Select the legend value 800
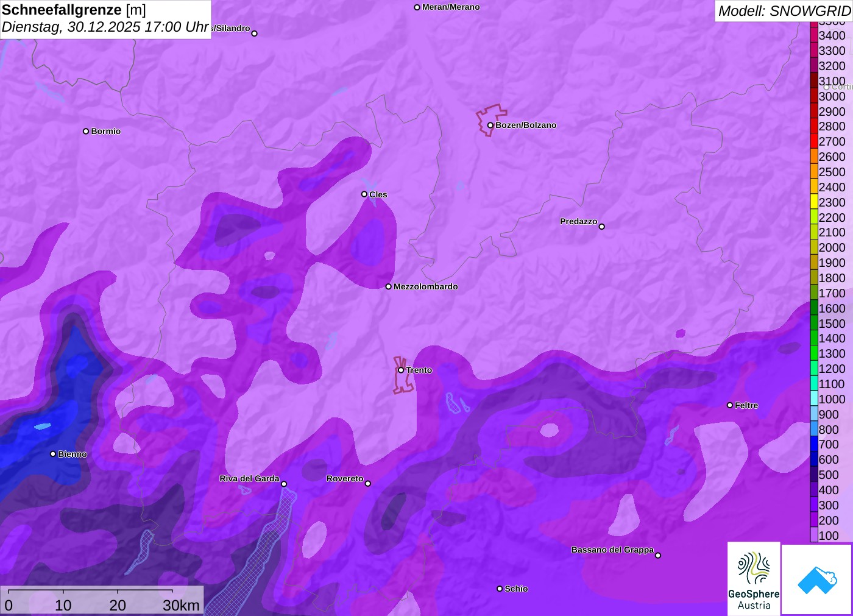 [829, 430]
